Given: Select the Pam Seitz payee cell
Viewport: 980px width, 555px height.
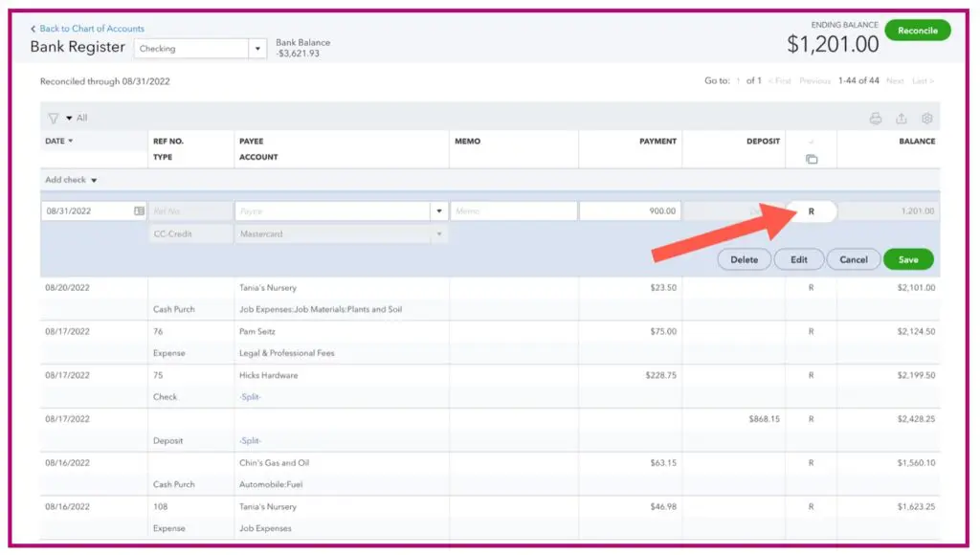Looking at the screenshot, I should pos(256,332).
